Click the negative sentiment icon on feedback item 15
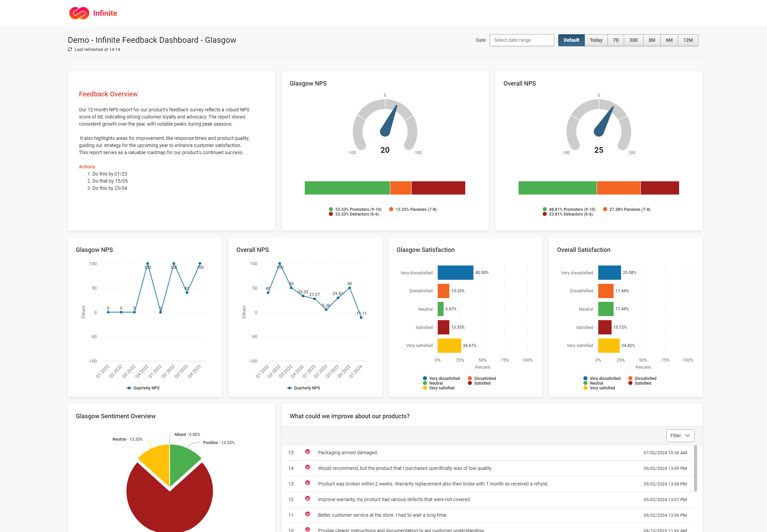The width and height of the screenshot is (767, 532). point(307,452)
